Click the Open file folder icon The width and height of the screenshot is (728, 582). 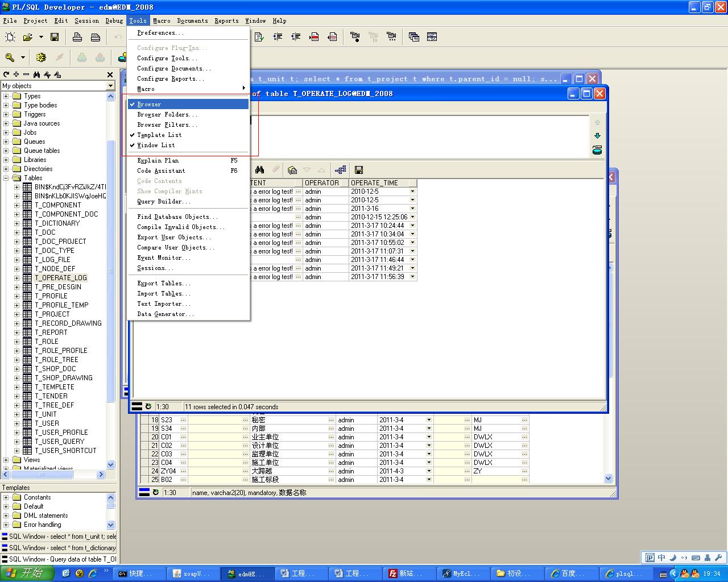click(27, 37)
